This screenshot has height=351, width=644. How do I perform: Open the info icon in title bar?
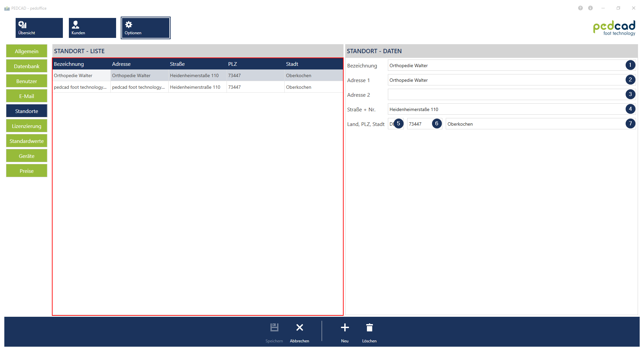point(590,8)
